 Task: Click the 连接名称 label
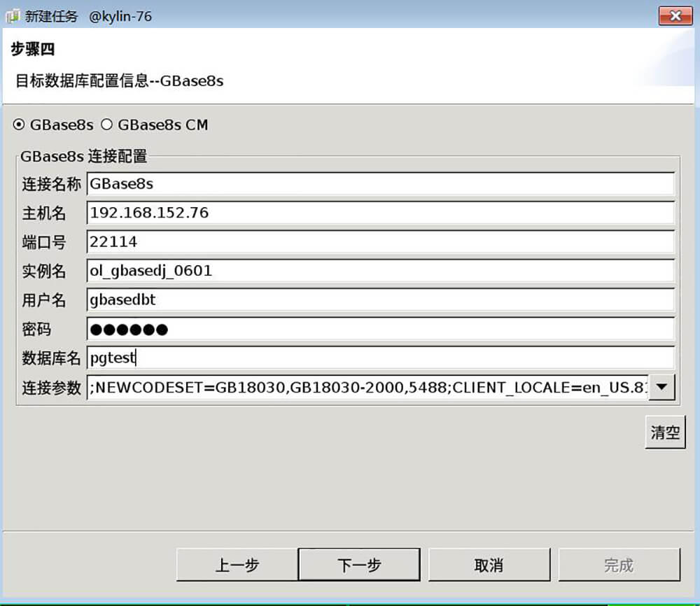pos(51,184)
